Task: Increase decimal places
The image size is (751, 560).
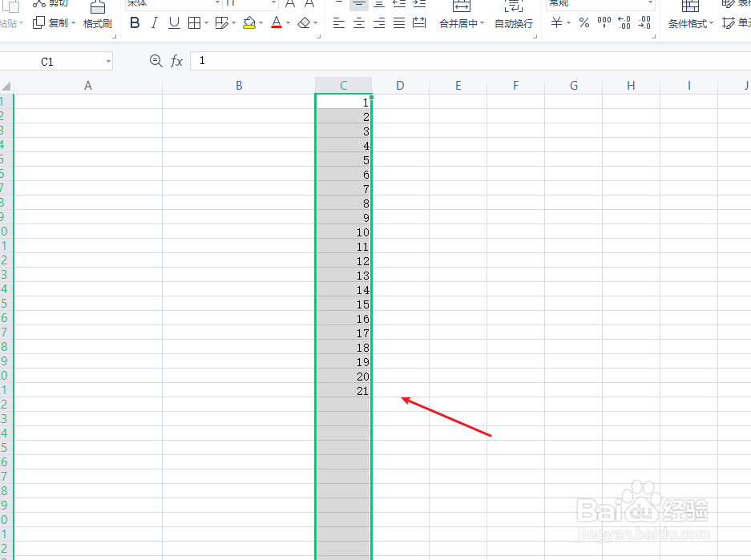Action: 624,23
